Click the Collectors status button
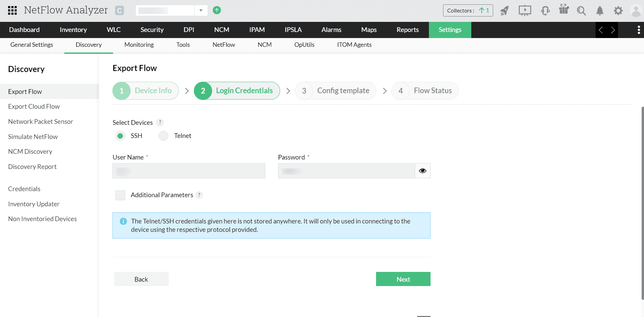Screen dimensions: 644x317 468,10
